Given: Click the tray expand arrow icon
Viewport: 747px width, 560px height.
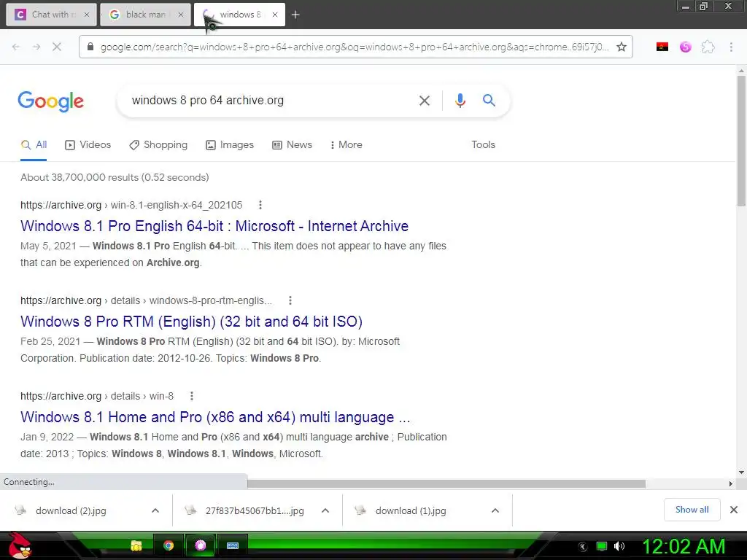Looking at the screenshot, I should click(582, 547).
